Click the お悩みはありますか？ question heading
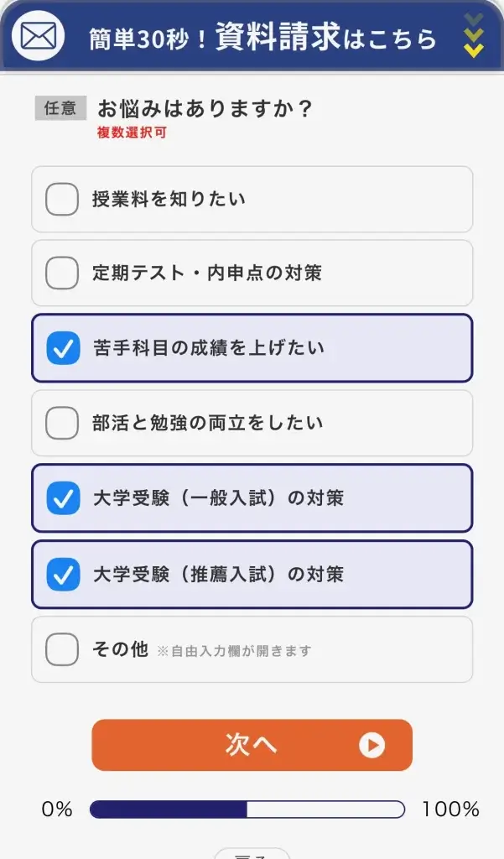The height and width of the screenshot is (859, 504). pos(205,108)
